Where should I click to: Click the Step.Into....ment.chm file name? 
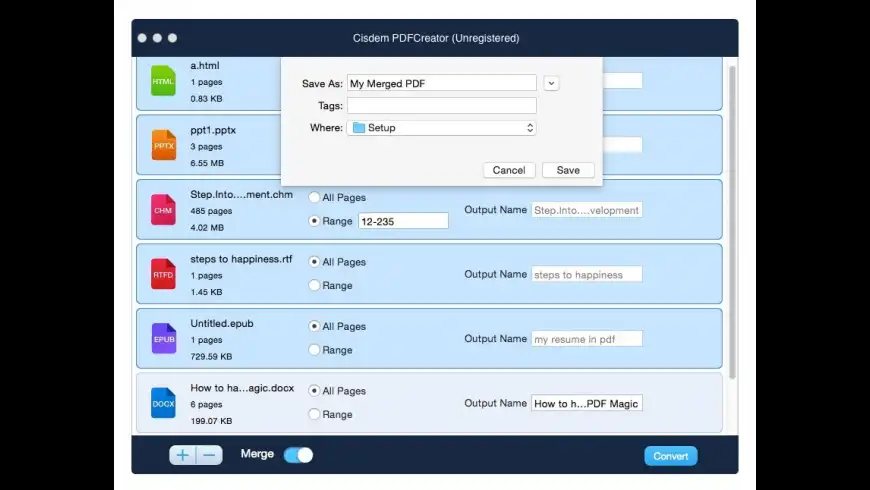click(241, 194)
